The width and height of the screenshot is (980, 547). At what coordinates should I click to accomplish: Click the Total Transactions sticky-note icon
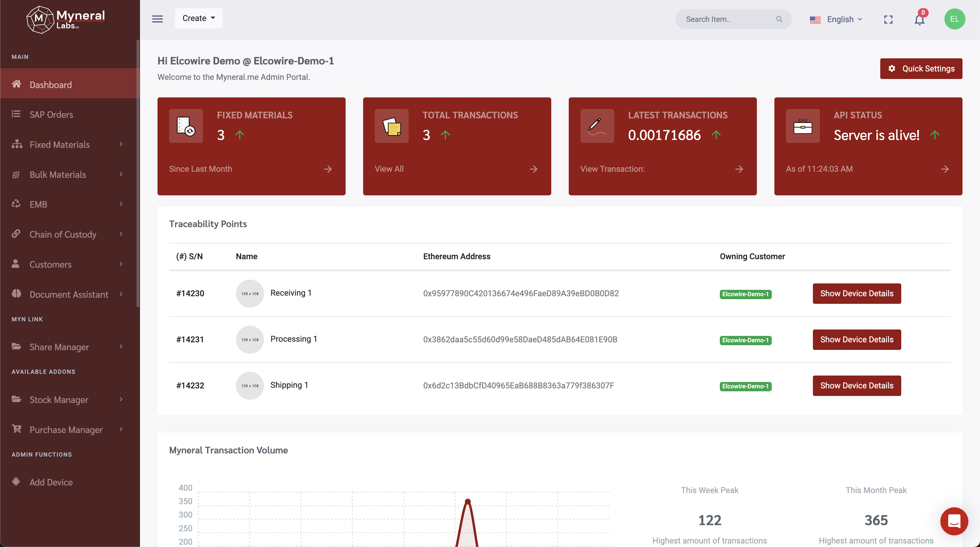click(x=392, y=126)
